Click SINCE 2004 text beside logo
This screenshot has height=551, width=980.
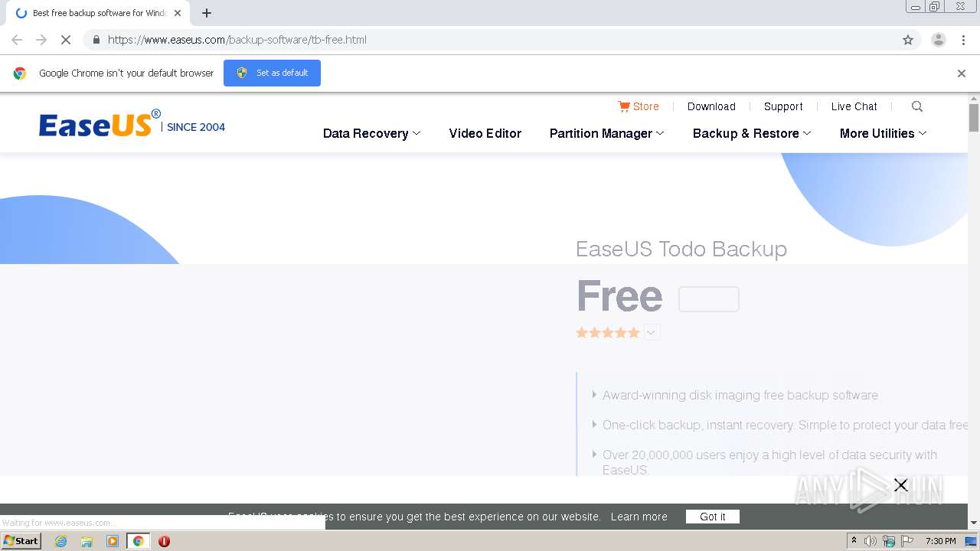196,127
